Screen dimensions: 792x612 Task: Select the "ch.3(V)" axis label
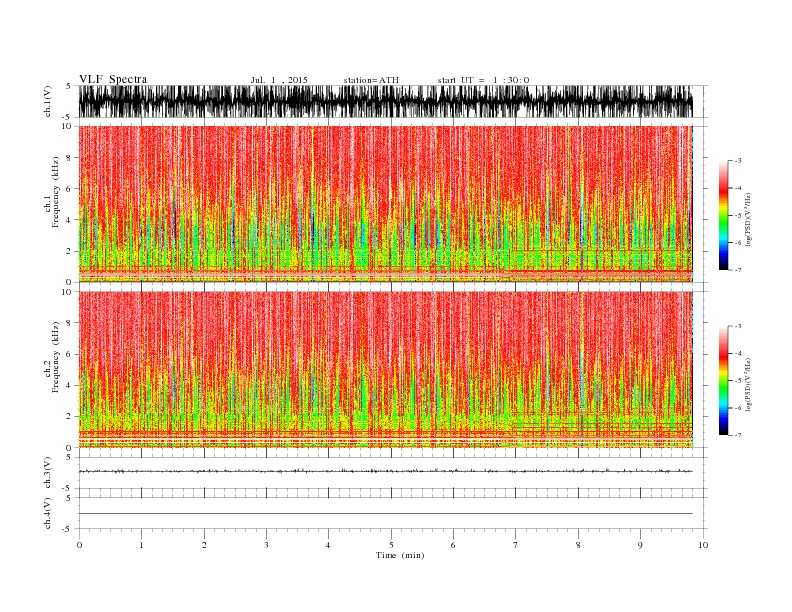(x=48, y=473)
